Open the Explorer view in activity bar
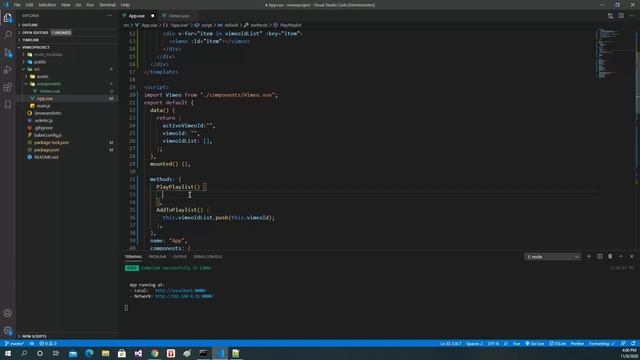Screen dimensions: 640x360 pyautogui.click(x=8, y=18)
